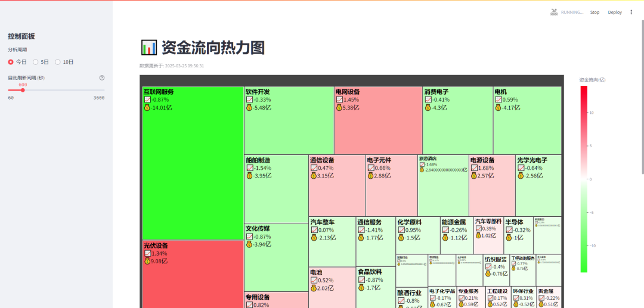The height and width of the screenshot is (308, 644).
Task: Click the 5.38亿 value in 电网设备
Action: [x=351, y=107]
